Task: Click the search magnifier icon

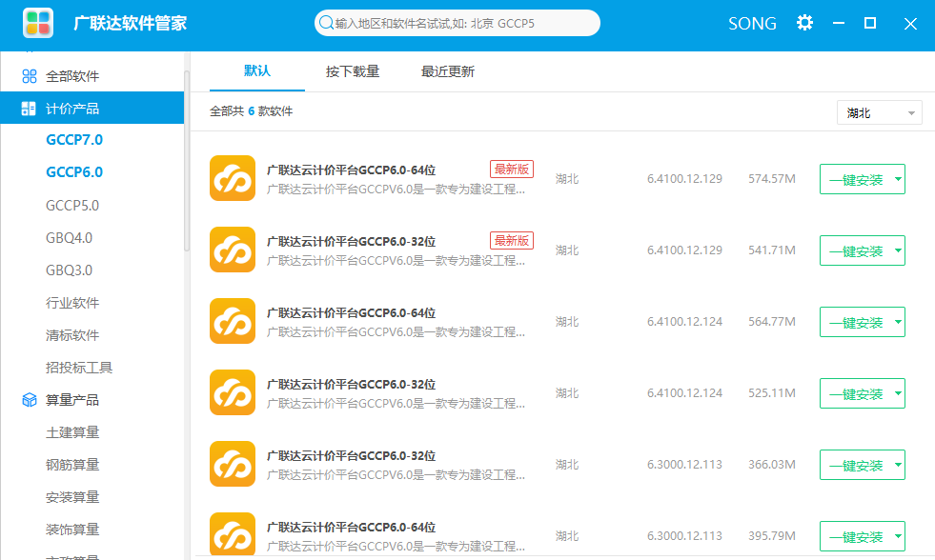Action: tap(326, 23)
